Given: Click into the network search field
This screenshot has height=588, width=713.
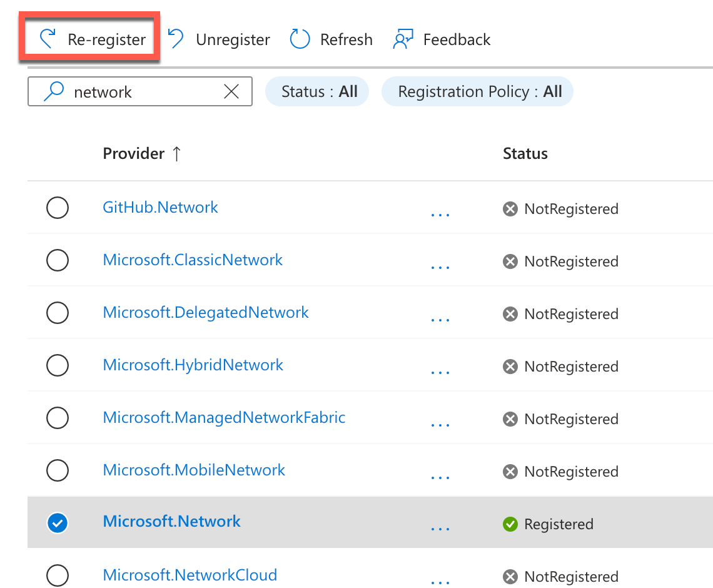Looking at the screenshot, I should [144, 92].
